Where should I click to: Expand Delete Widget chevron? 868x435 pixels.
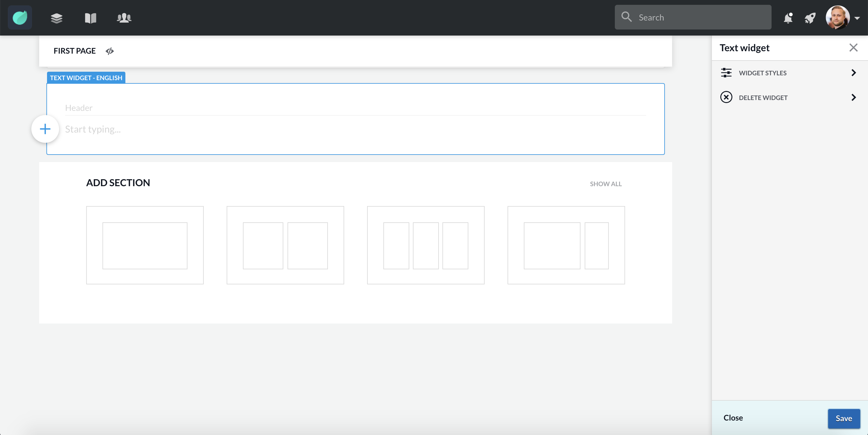[853, 97]
